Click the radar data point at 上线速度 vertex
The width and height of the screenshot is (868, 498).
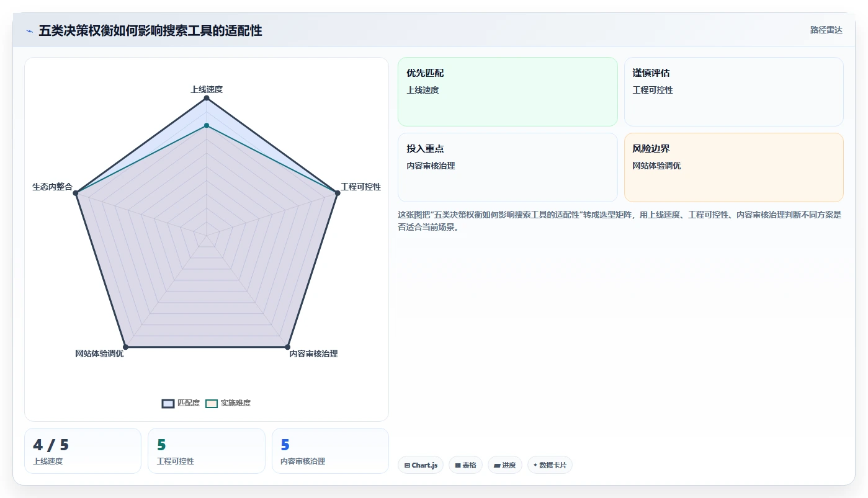tap(207, 98)
